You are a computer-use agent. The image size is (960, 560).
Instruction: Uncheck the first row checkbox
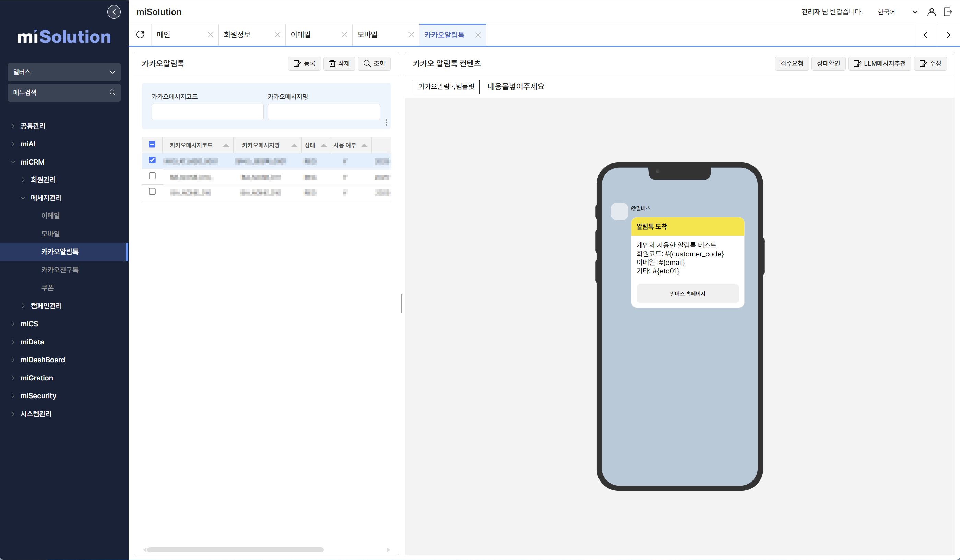point(152,160)
